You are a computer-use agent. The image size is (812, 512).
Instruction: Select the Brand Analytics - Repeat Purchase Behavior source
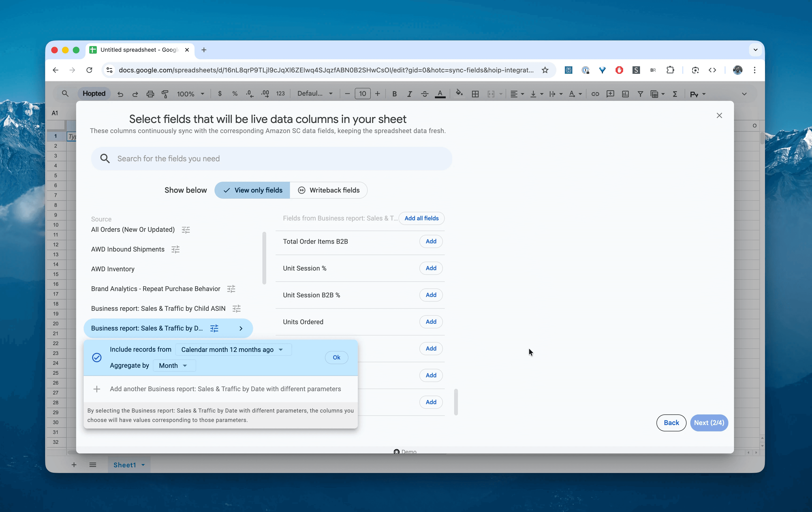tap(156, 289)
